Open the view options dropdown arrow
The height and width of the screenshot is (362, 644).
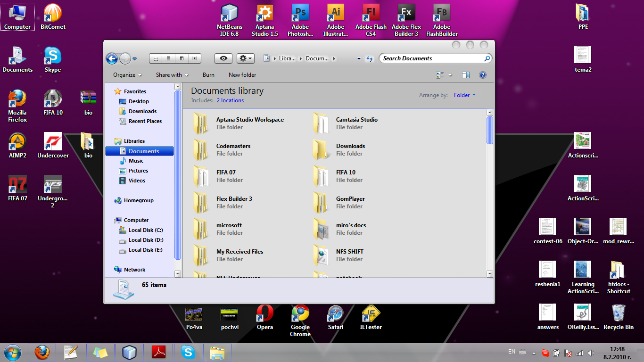click(450, 75)
